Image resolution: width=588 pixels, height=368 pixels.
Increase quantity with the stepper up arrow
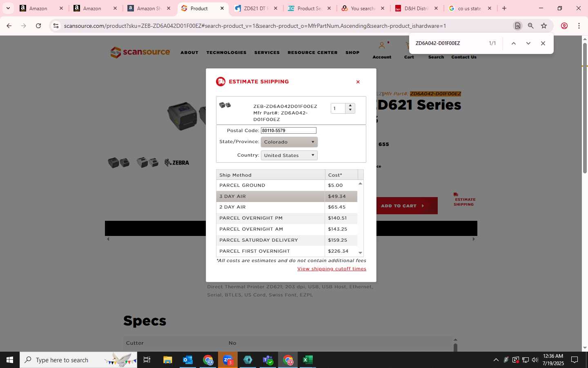pos(350,106)
